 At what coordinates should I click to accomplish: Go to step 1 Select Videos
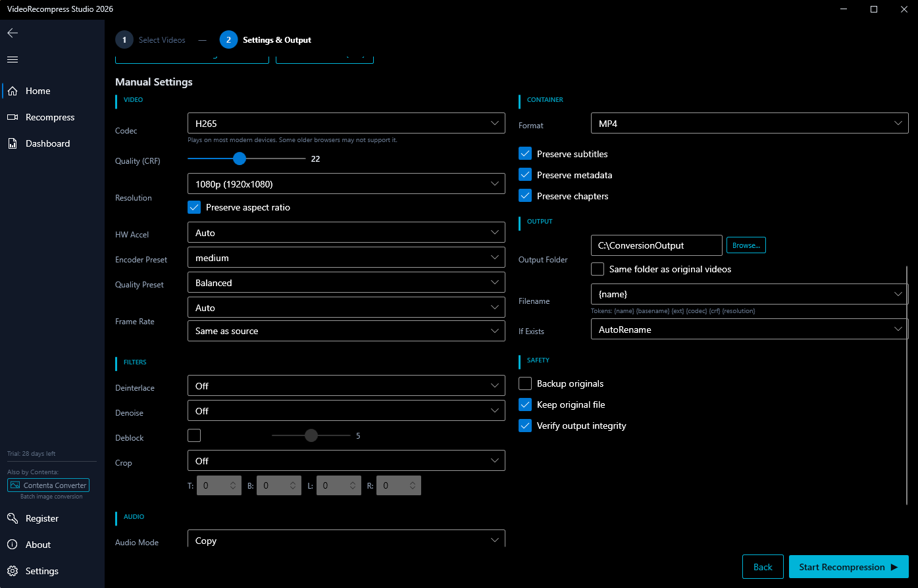[151, 40]
